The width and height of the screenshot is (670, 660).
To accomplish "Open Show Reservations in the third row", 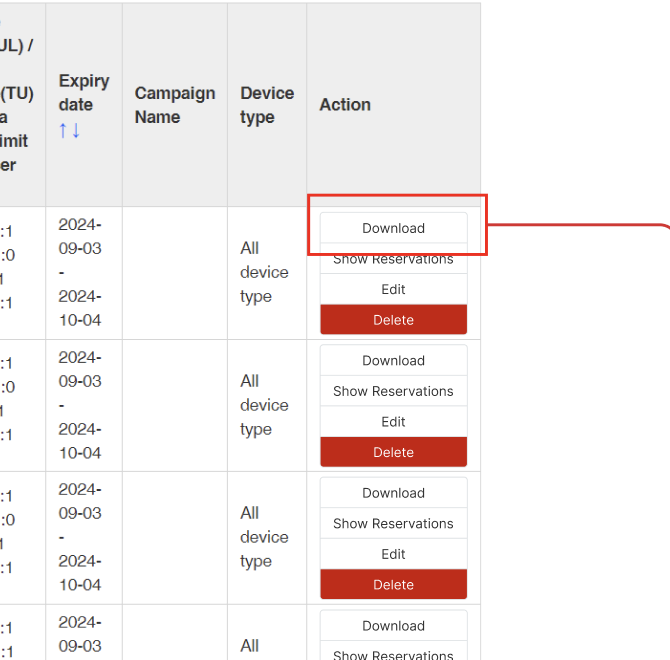I will tap(393, 524).
